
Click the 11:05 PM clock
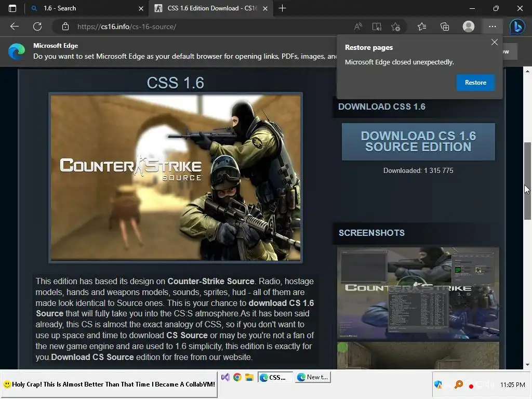tap(512, 385)
